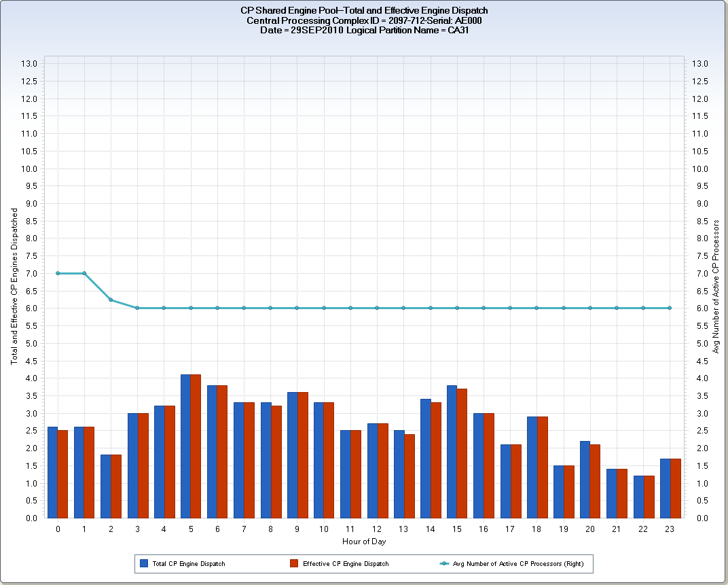Click the blue Total bar at hour 22
This screenshot has width=728, height=585.
[x=638, y=497]
